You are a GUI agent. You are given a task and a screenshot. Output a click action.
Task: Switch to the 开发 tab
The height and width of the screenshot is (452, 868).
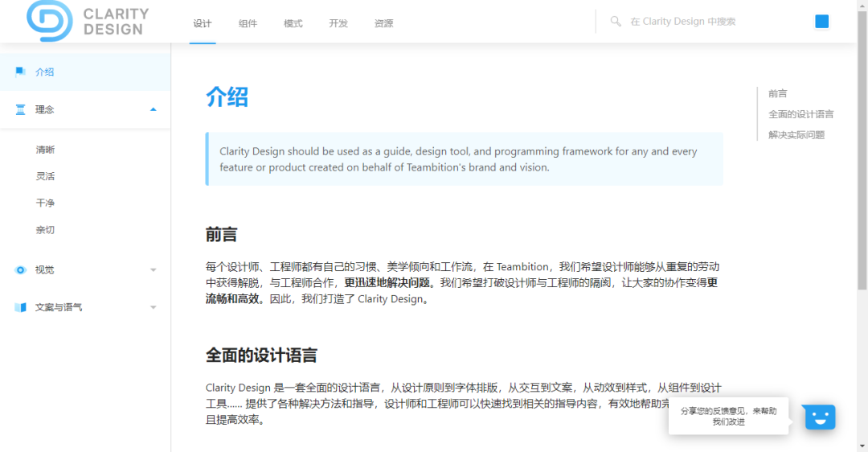coord(338,23)
